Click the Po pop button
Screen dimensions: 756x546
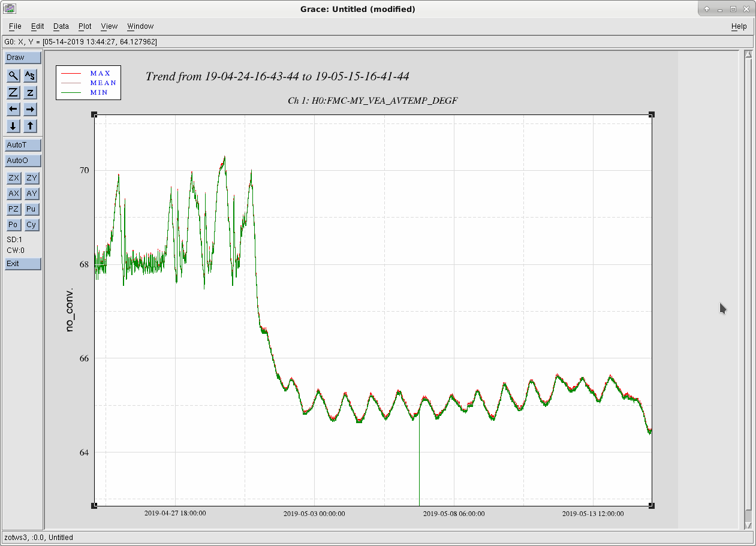pos(13,225)
